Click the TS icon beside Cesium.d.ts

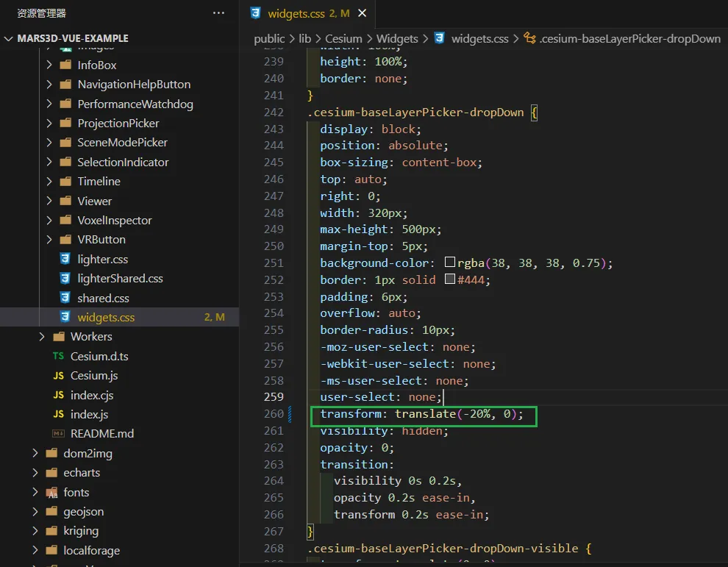(58, 356)
